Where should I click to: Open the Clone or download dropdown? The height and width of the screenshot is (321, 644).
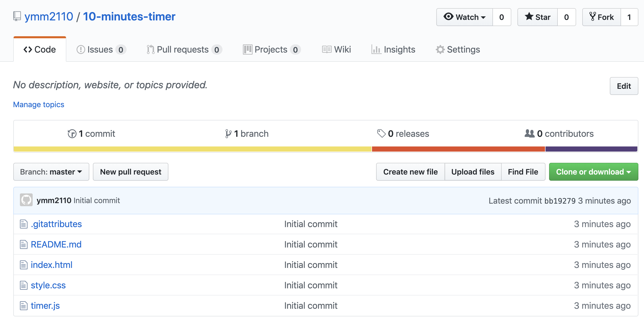click(593, 172)
